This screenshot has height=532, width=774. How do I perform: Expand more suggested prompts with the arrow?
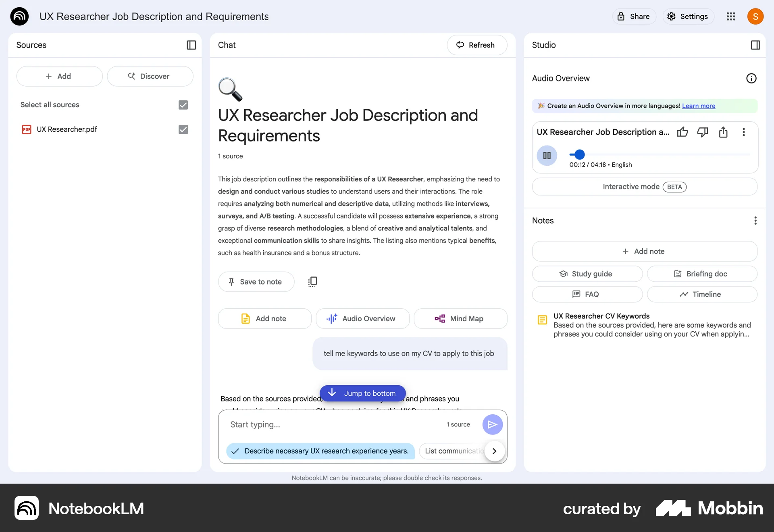click(494, 451)
